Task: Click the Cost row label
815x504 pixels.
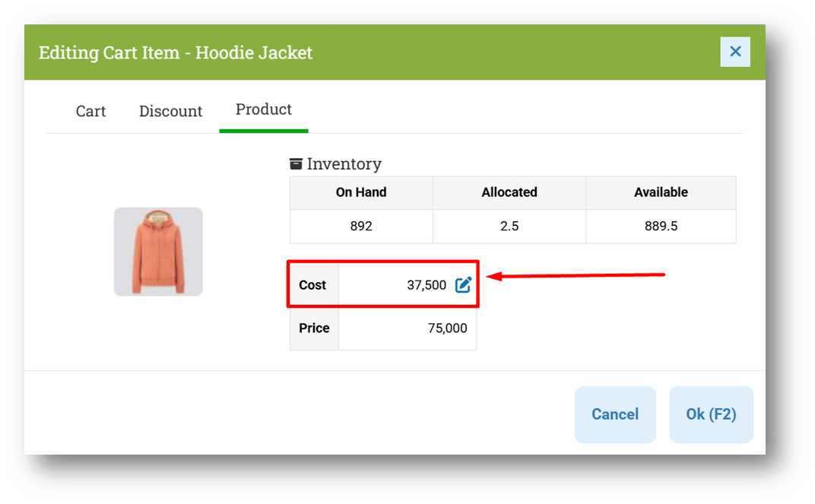Action: point(312,285)
